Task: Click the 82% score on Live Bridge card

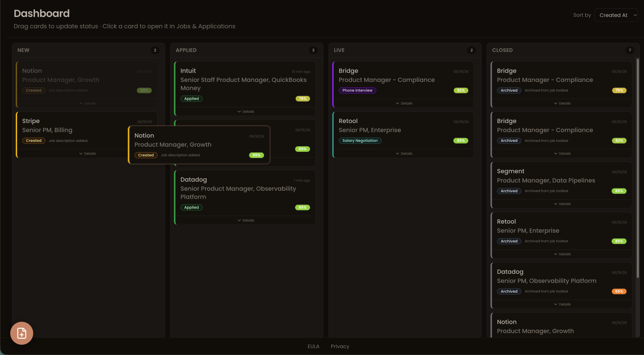Action: tap(461, 90)
